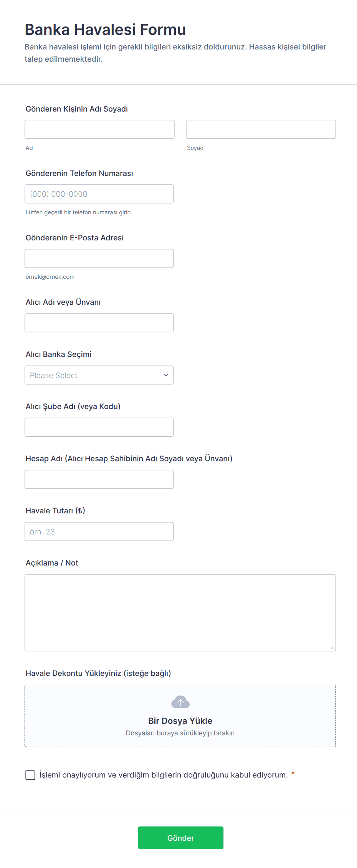This screenshot has height=868, width=357.
Task: Focus the Soyad last name field
Action: click(261, 129)
